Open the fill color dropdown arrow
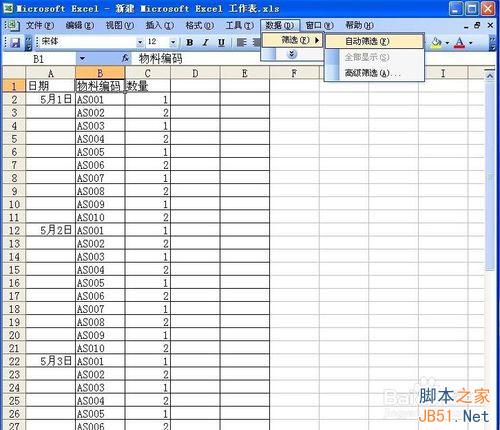Image resolution: width=500 pixels, height=430 pixels. click(x=447, y=43)
